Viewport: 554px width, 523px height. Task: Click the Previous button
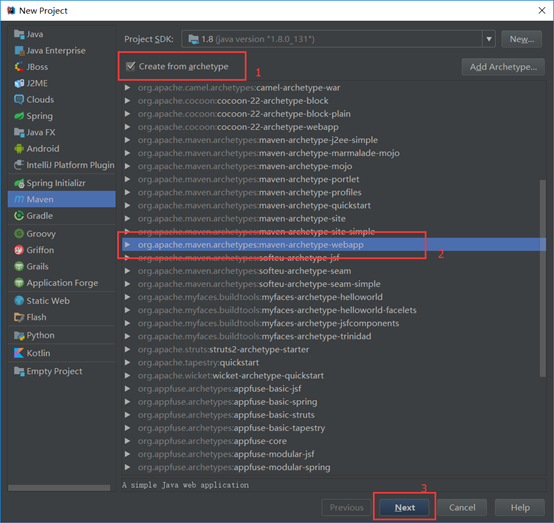[x=346, y=507]
